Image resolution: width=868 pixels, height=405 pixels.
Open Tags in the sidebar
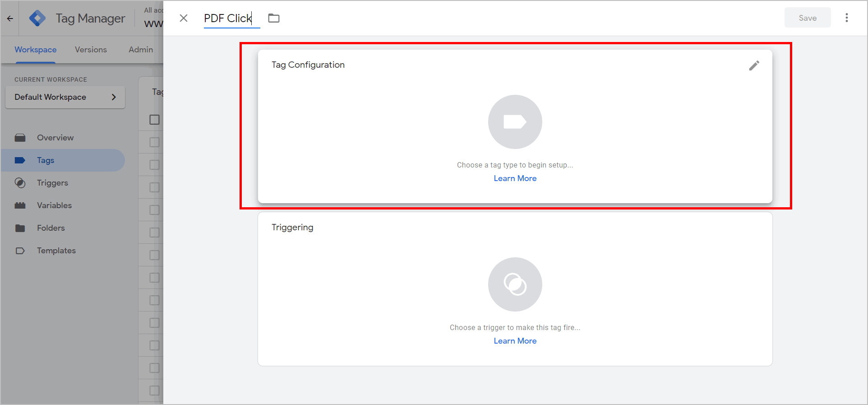[x=63, y=160]
